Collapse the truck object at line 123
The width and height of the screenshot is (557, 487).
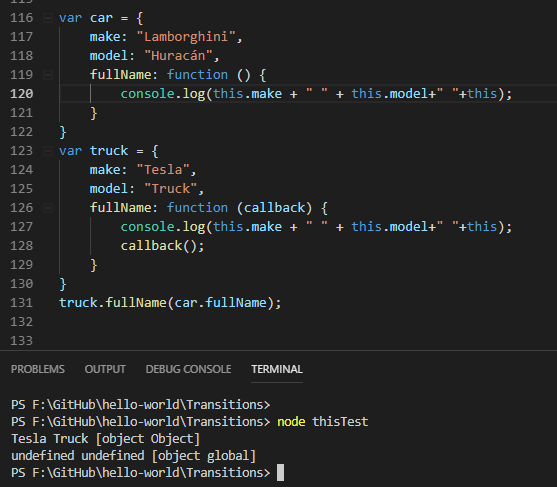pos(48,151)
